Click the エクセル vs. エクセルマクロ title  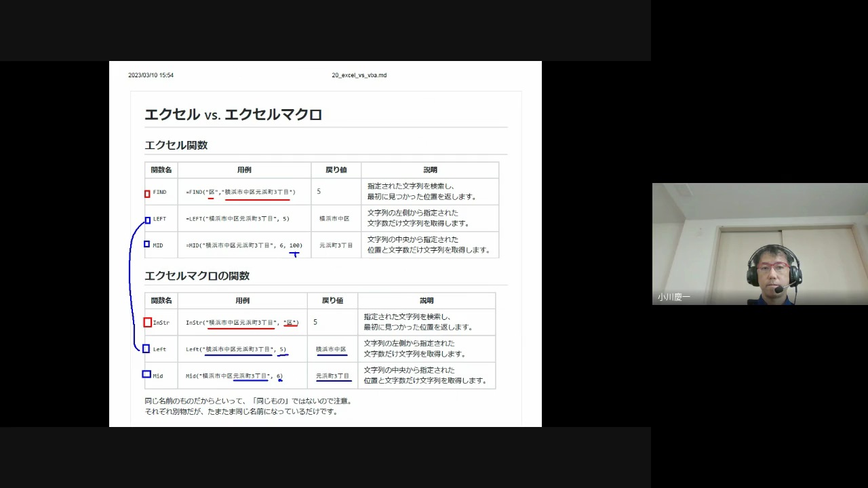(233, 115)
